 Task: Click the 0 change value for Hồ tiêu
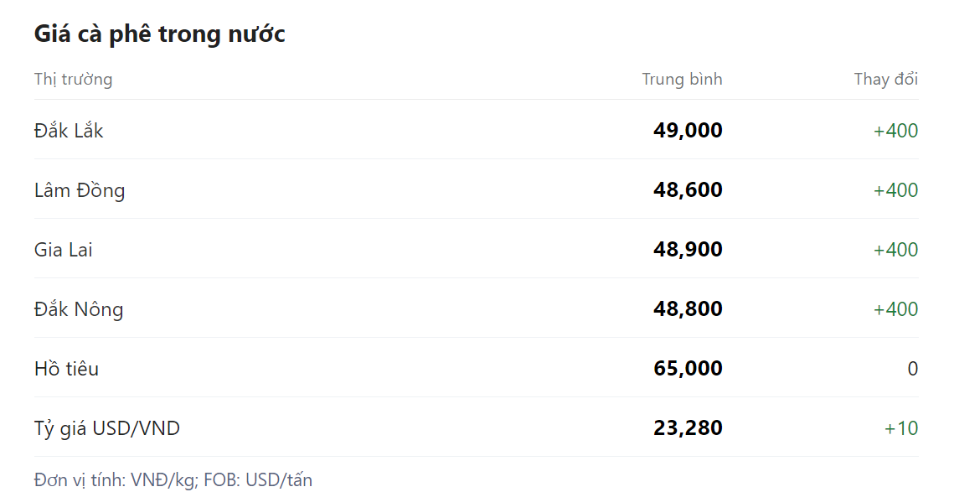(x=912, y=369)
